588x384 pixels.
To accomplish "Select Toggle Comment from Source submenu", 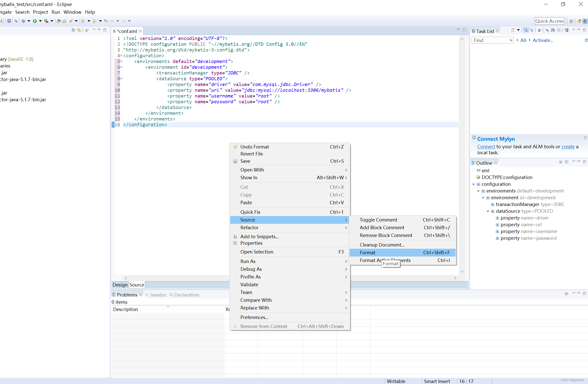I will [378, 219].
